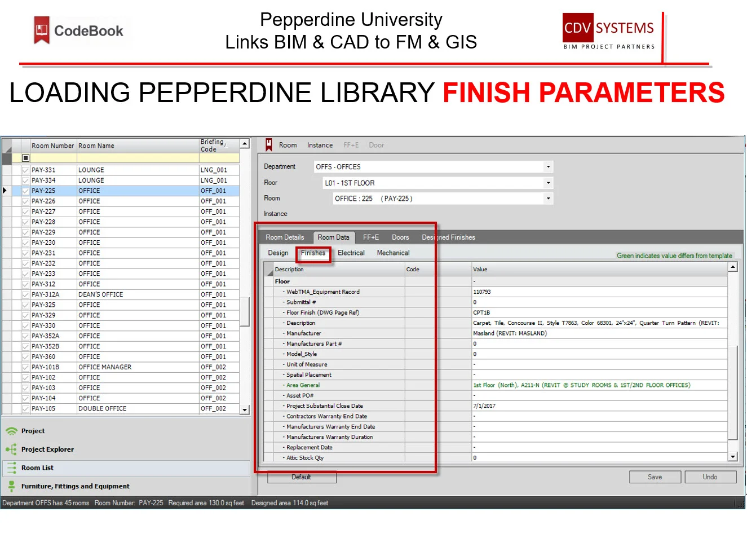Click the Value column header in finishes grid
Viewport: 747px width, 560px height.
pyautogui.click(x=599, y=270)
